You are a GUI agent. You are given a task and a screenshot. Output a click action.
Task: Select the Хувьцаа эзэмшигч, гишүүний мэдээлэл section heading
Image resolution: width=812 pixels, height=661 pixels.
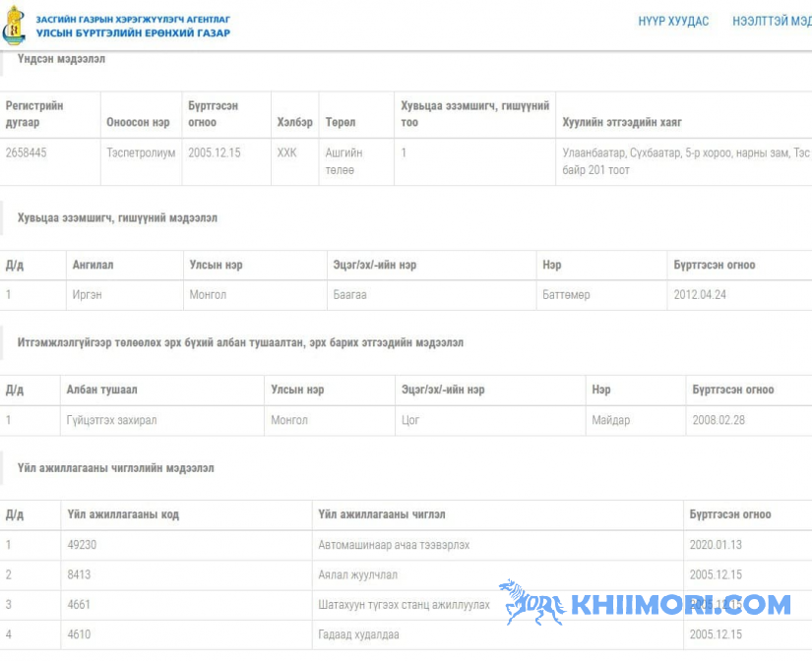[x=117, y=218]
